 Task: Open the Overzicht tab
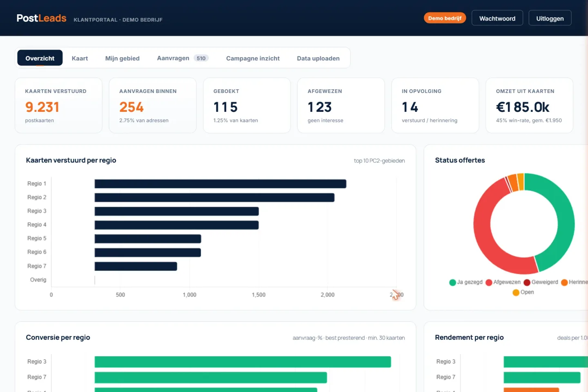tap(40, 58)
